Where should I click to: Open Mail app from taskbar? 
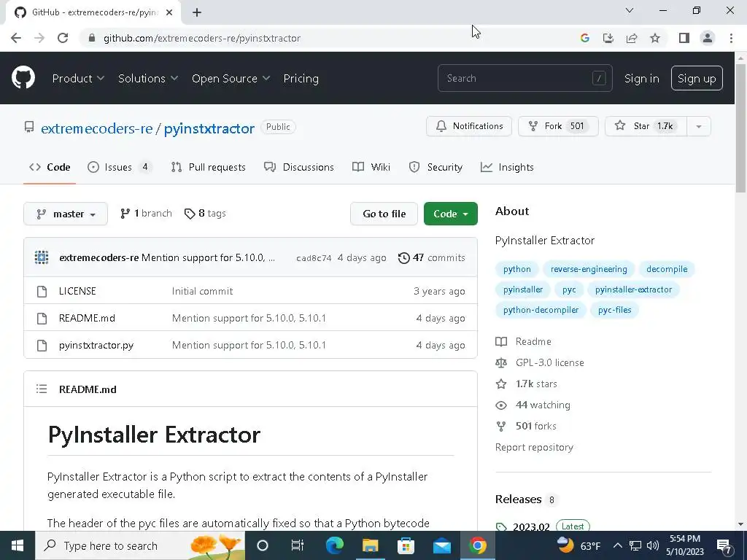coord(441,545)
